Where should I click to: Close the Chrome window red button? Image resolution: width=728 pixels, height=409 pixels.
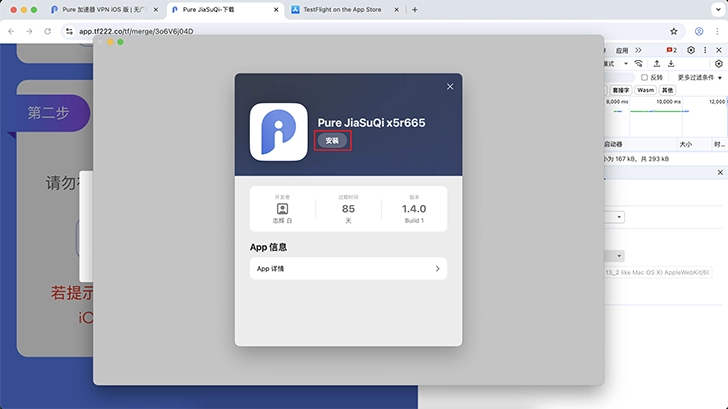tap(13, 10)
